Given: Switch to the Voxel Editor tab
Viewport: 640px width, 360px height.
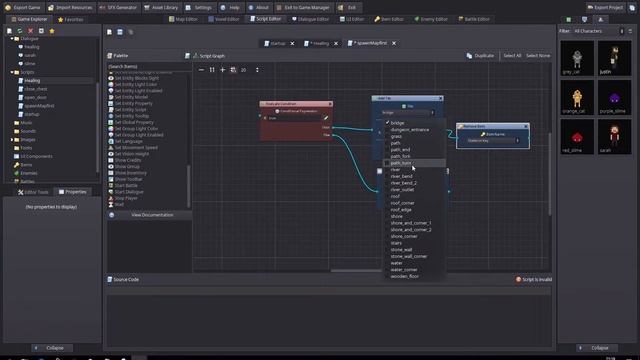Looking at the screenshot, I should [224, 19].
